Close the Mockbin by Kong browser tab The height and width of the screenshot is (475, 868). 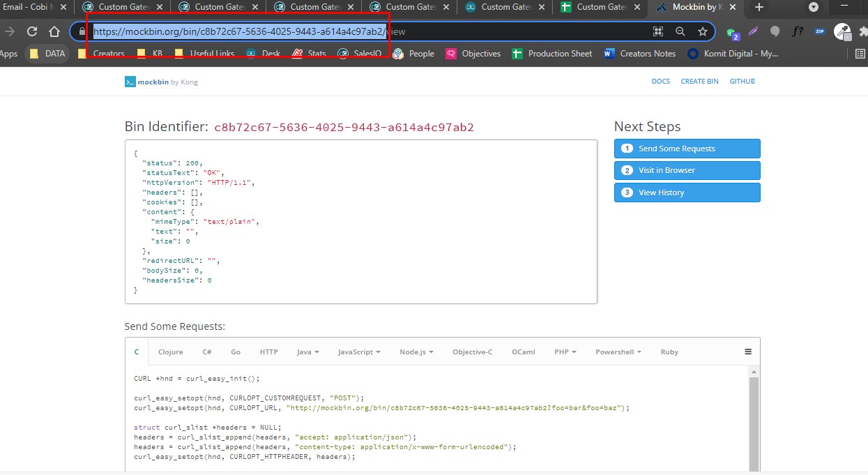732,7
